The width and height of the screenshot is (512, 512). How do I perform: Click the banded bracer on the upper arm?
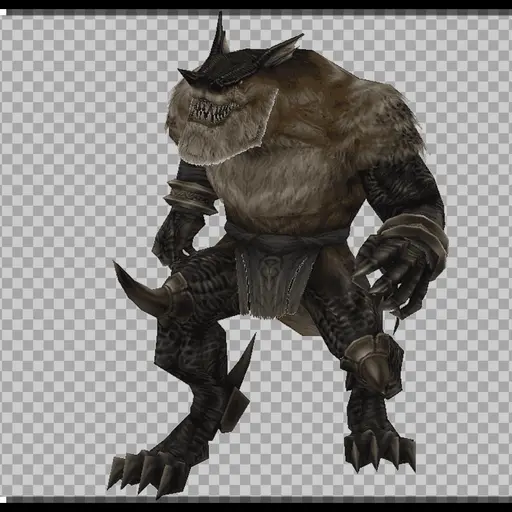pos(190,197)
